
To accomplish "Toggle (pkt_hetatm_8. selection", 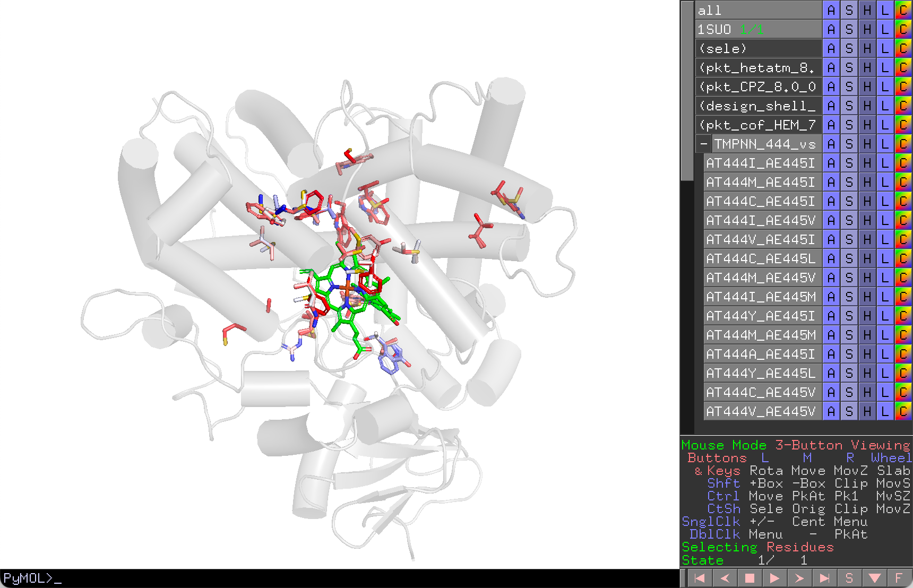I will tap(759, 67).
